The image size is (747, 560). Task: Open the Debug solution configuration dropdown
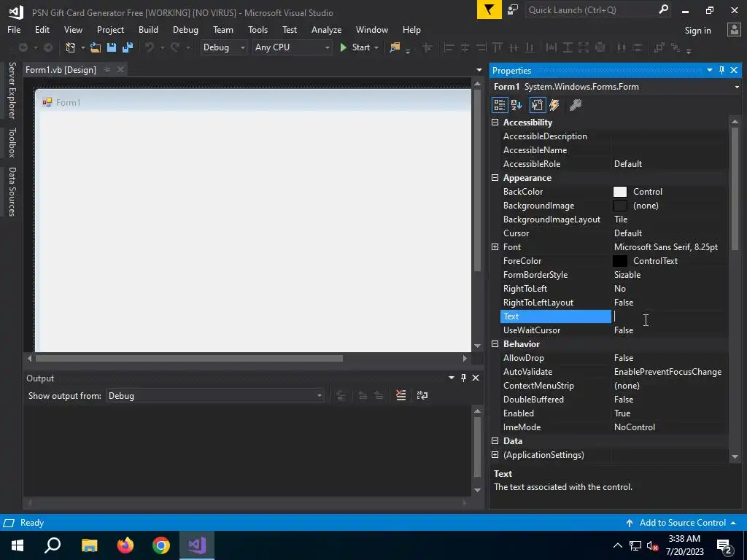click(x=223, y=47)
